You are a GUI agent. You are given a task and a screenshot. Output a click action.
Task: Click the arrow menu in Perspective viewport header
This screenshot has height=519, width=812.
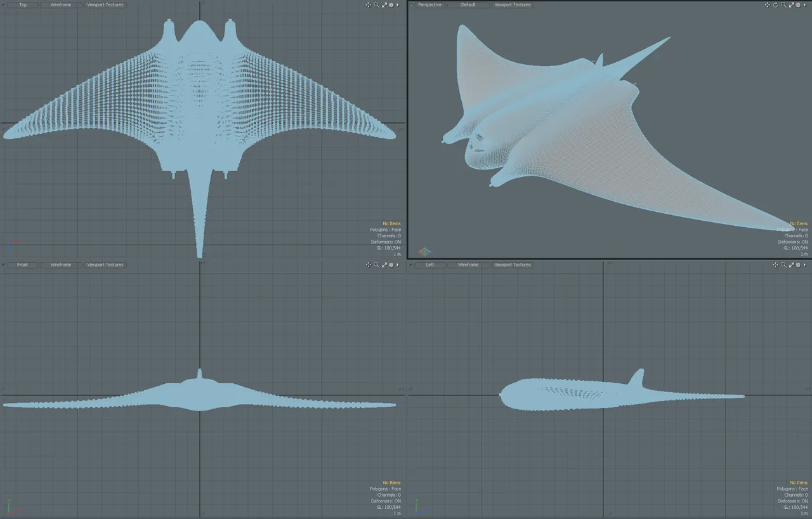pos(805,4)
